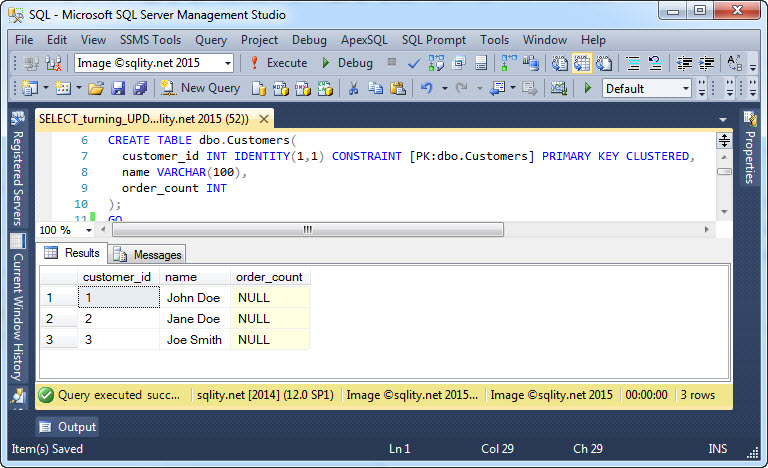Expand the Undo history dropdown arrow
The width and height of the screenshot is (768, 468).
pos(445,89)
